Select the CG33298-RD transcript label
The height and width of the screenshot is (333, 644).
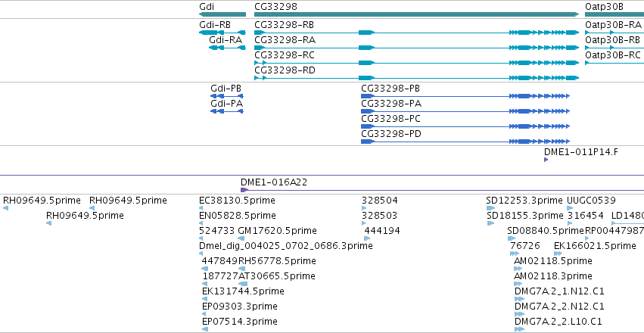[x=285, y=70]
